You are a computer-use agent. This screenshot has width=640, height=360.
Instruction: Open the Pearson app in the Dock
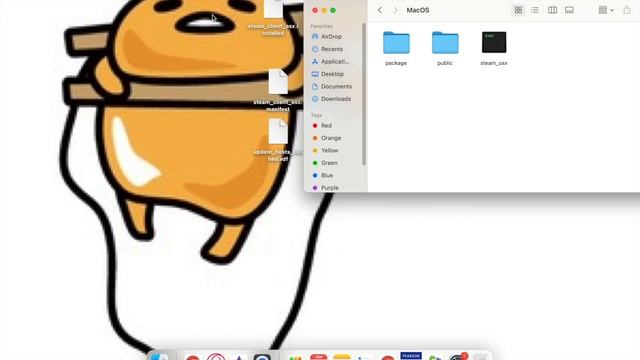pyautogui.click(x=411, y=356)
